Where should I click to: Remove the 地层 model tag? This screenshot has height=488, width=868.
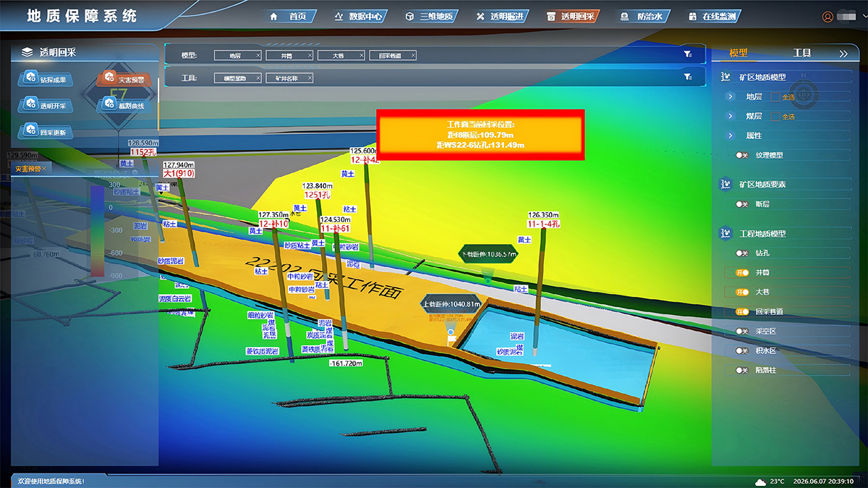point(258,56)
